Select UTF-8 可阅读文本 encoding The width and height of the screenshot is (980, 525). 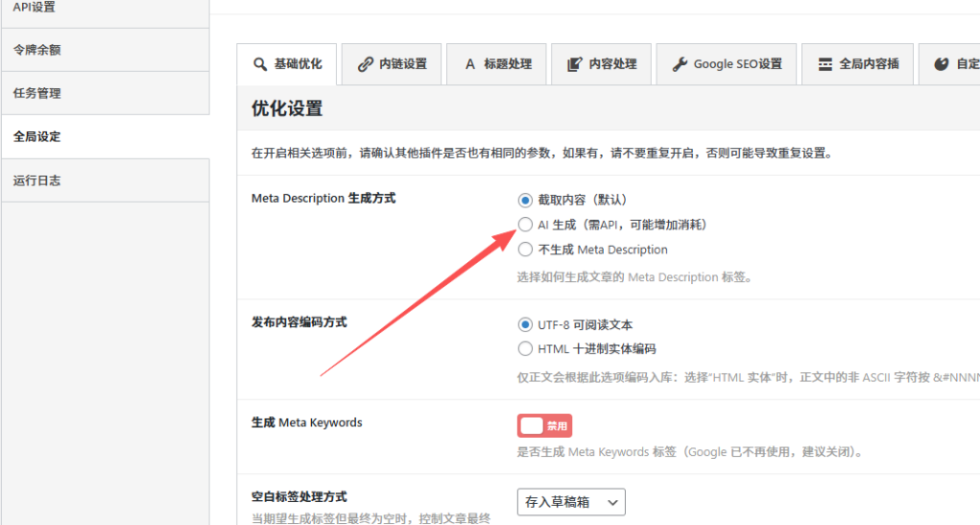(x=524, y=325)
